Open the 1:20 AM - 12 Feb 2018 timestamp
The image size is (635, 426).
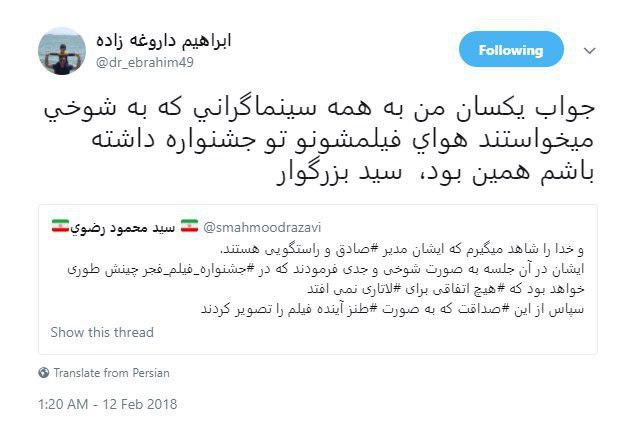coord(118,405)
